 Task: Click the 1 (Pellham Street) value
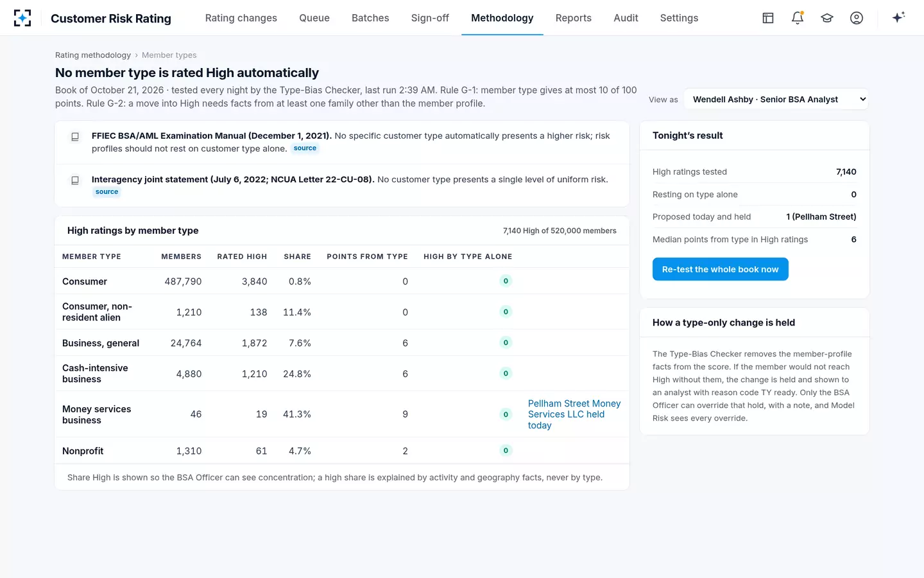[x=821, y=216]
